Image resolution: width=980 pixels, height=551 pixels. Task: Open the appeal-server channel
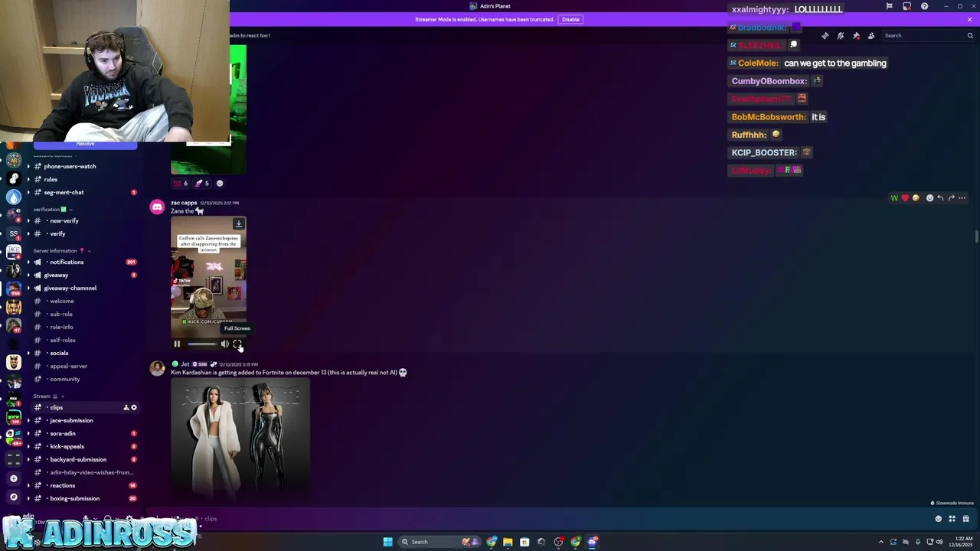68,366
